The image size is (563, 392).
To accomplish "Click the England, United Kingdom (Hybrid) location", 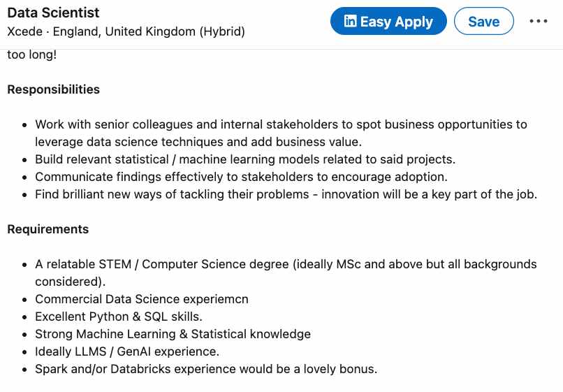I will coord(150,32).
